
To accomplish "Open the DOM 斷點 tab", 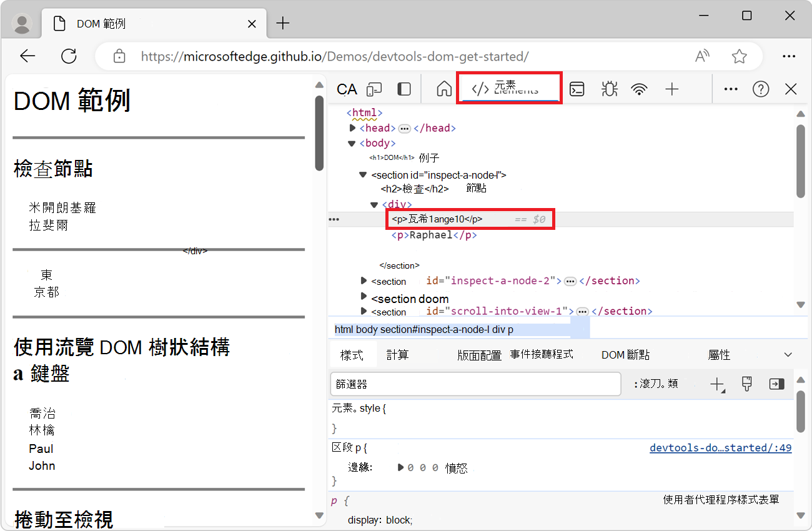I will (625, 355).
